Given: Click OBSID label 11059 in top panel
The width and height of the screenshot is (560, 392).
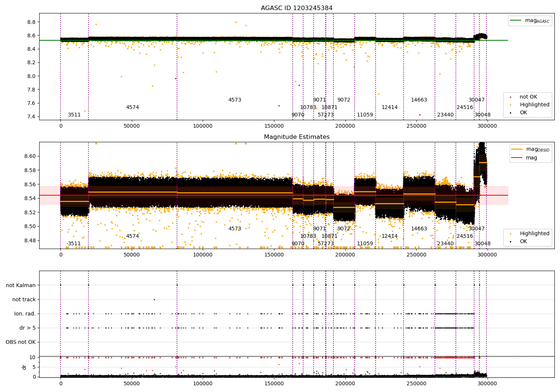Looking at the screenshot, I should [365, 115].
